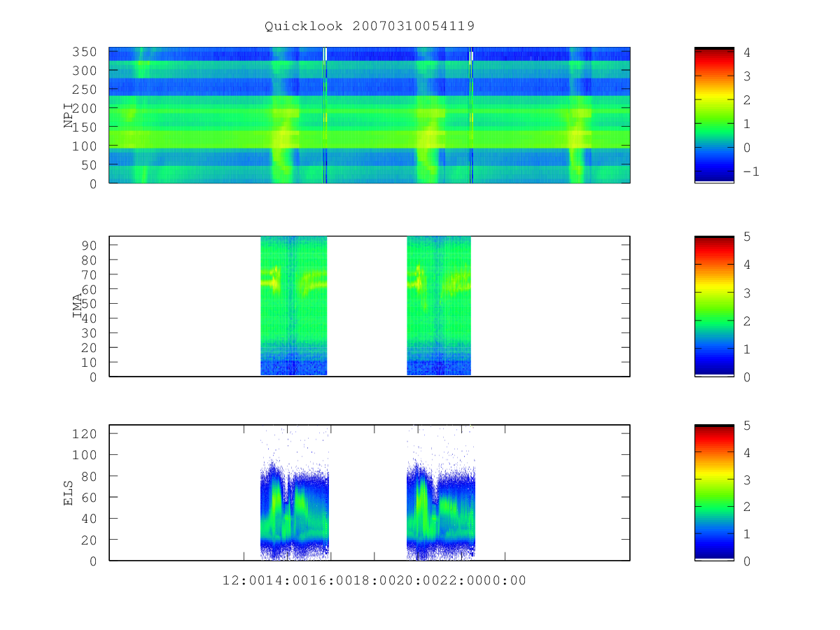This screenshot has width=840, height=630.
Task: Click the NPI color scale bar
Action: (x=714, y=115)
